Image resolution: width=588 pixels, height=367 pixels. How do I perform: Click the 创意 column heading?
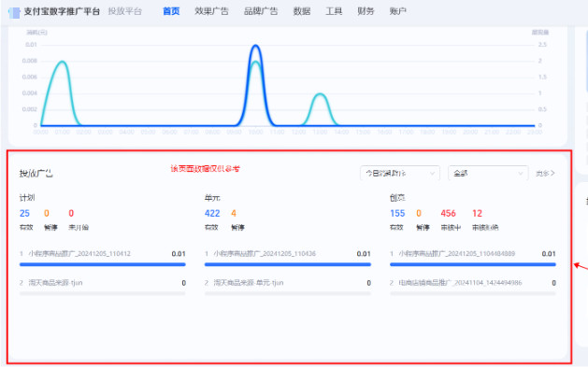click(397, 198)
